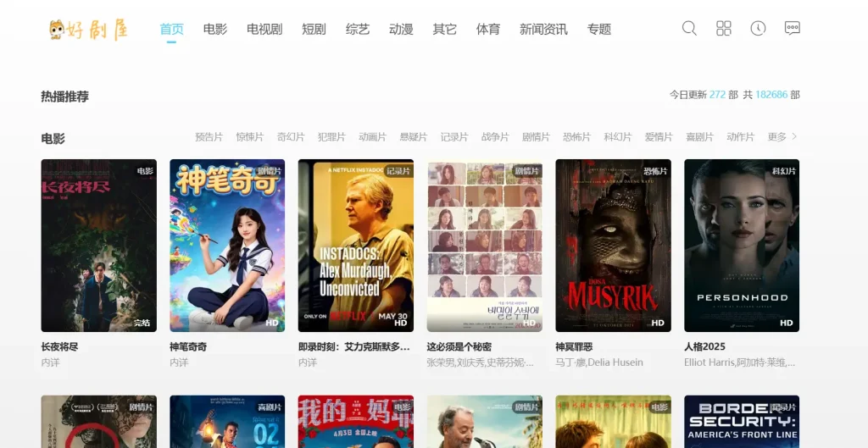Screen dimensions: 868x448
Task: Click the 好剧屋 site logo
Action: [88, 30]
